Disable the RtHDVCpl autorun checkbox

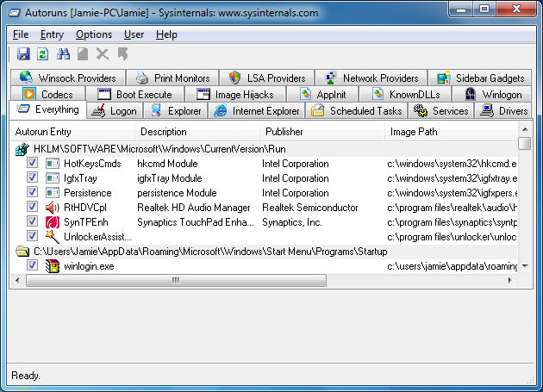pyautogui.click(x=32, y=207)
